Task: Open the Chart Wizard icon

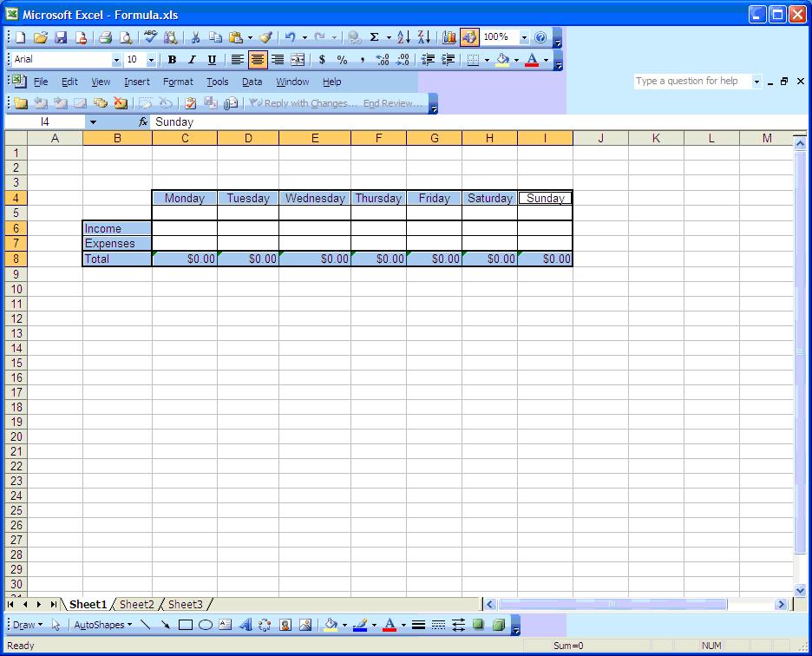Action: (449, 37)
